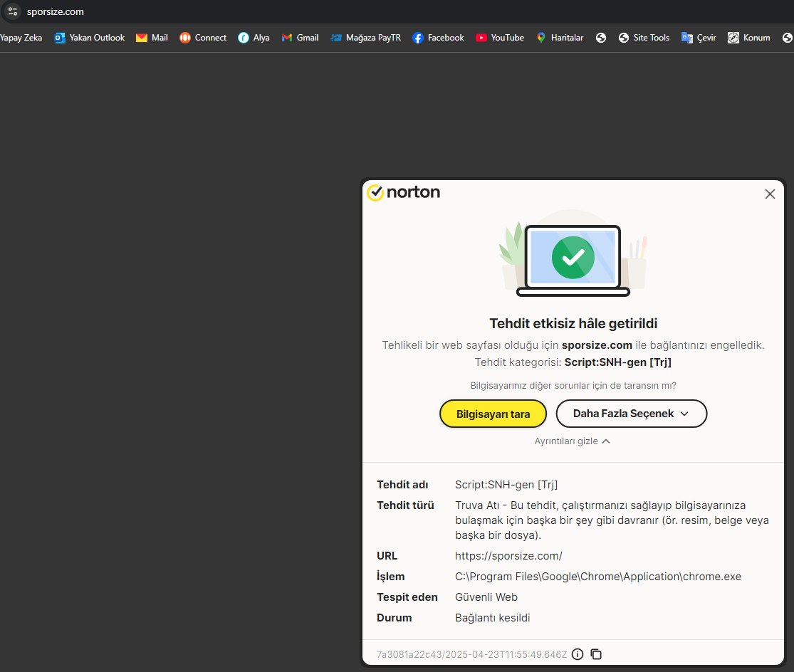
Task: Click the Güvenli Web detection value
Action: 486,597
